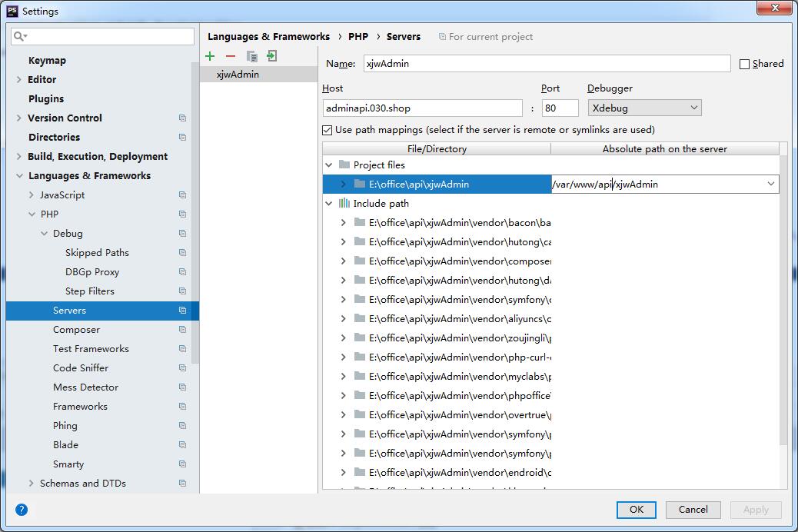Select the xjwAdmin server in the list
Image resolution: width=798 pixels, height=532 pixels.
(258, 75)
